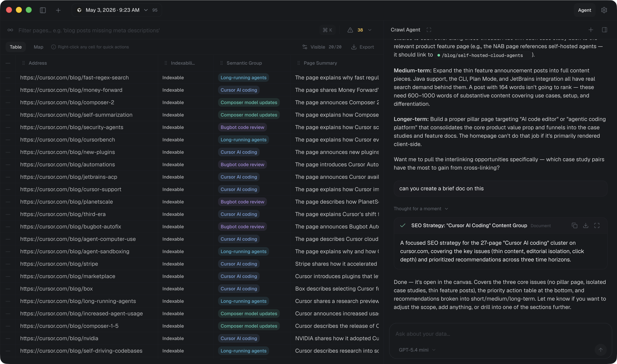Image resolution: width=617 pixels, height=364 pixels.
Task: Toggle the left sidebar panel icon
Action: [x=43, y=10]
